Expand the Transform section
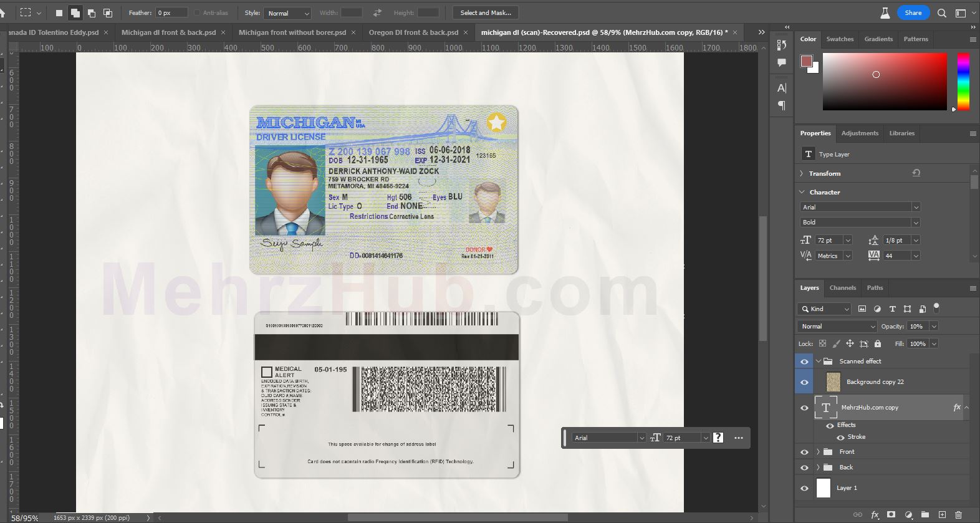Viewport: 980px width, 523px height. coord(801,173)
